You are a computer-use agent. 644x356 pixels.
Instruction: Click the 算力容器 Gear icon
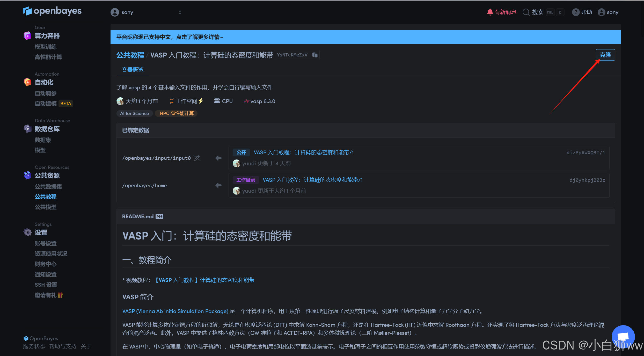pyautogui.click(x=27, y=36)
